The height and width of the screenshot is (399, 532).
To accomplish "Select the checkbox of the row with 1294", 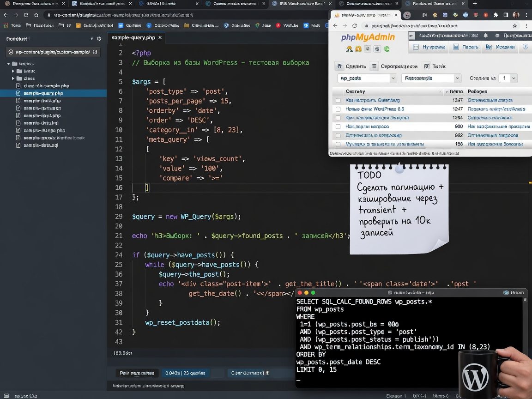I will coord(338,118).
